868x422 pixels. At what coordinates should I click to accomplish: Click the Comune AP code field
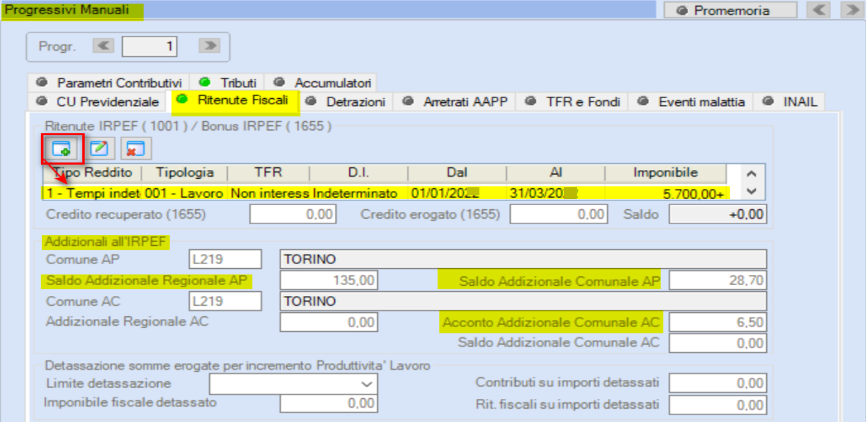(225, 260)
